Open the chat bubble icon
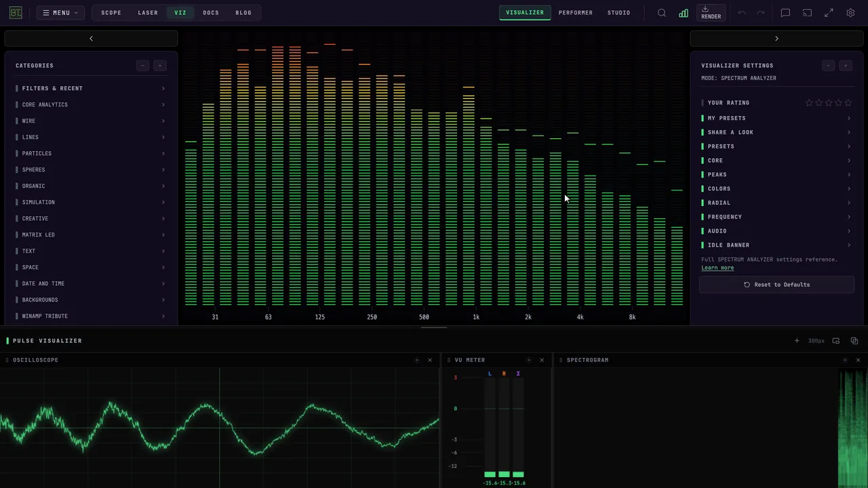The height and width of the screenshot is (488, 868). click(785, 13)
